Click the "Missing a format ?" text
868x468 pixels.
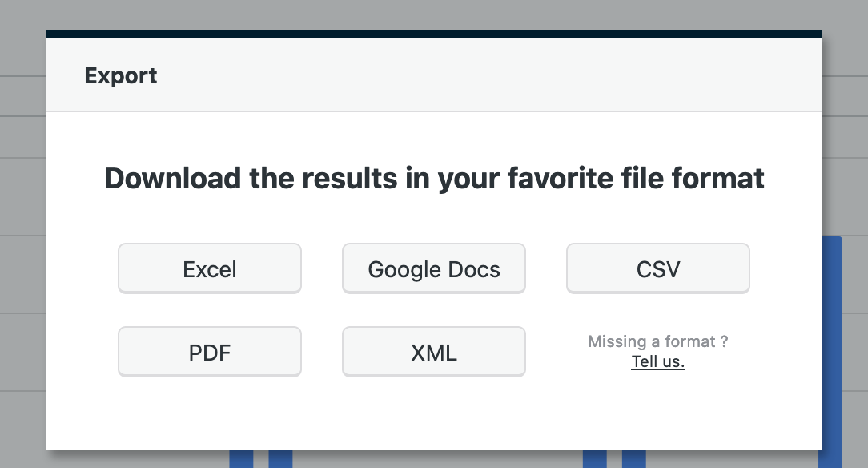(x=658, y=342)
